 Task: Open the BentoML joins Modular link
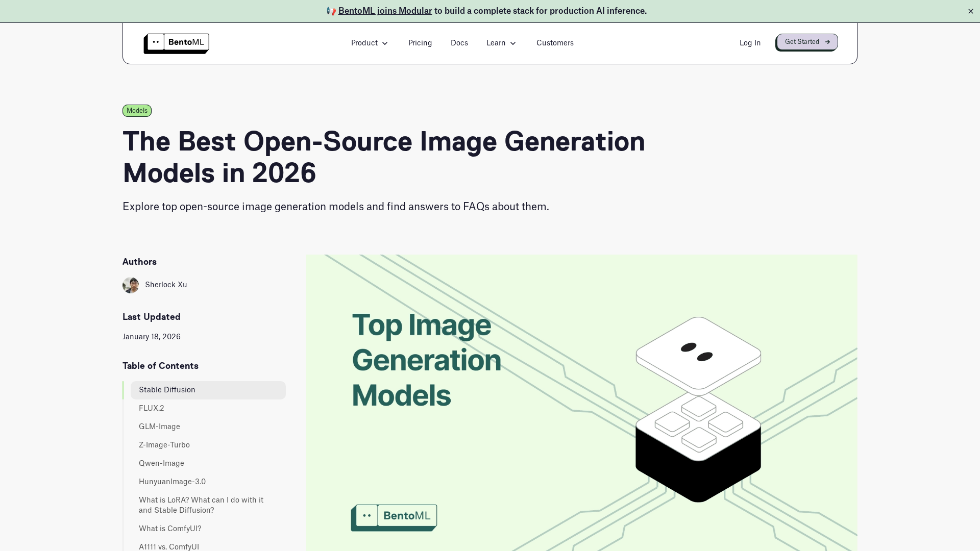coord(385,11)
